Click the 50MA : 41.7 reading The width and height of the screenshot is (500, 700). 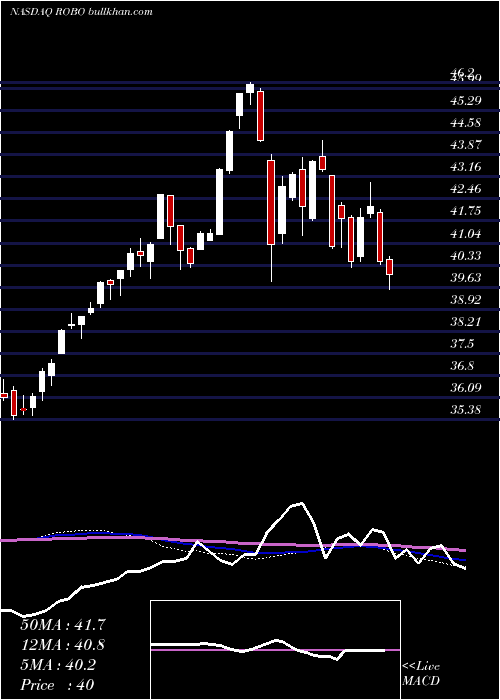coord(63,625)
